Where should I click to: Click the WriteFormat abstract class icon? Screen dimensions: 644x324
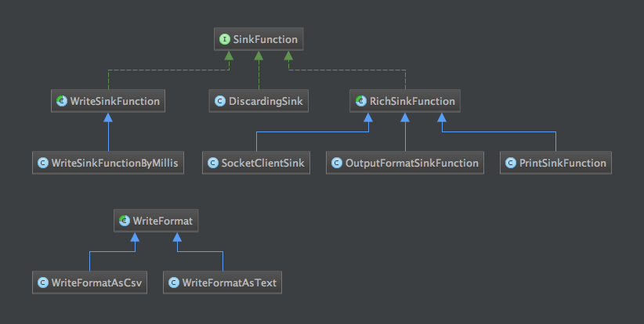click(124, 221)
